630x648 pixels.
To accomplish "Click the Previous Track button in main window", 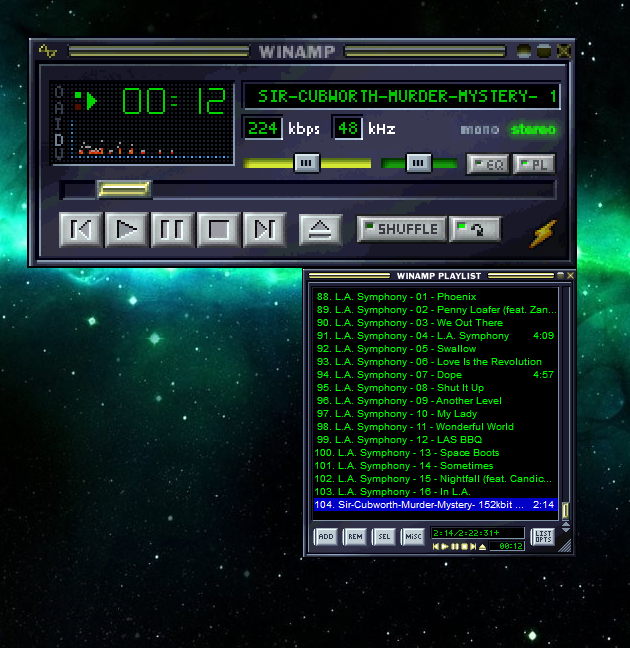I will click(80, 229).
